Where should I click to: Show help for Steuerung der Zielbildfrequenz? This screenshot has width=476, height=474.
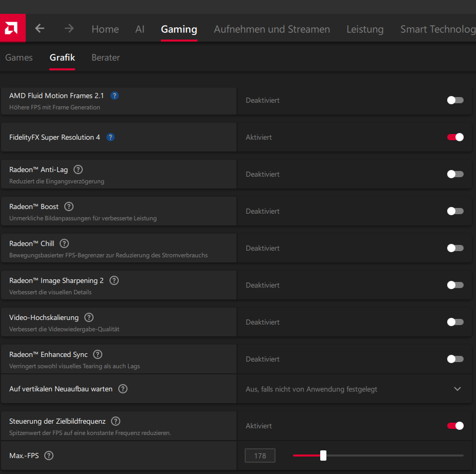coord(116,421)
